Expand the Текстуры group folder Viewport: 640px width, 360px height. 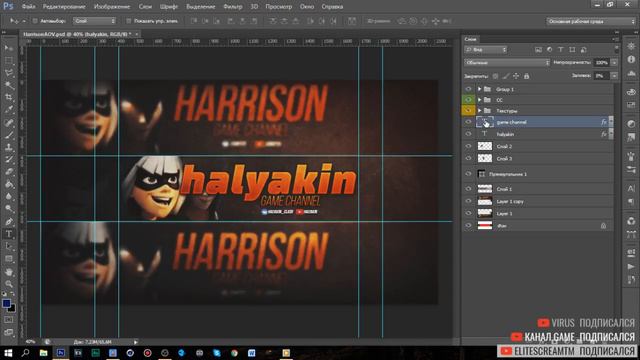(480, 111)
